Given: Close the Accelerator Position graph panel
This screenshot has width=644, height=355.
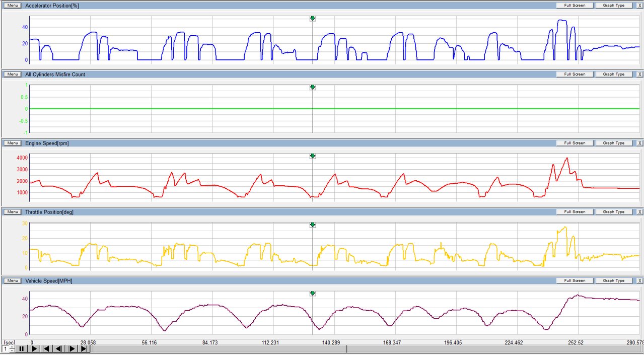Looking at the screenshot, I should point(639,5).
